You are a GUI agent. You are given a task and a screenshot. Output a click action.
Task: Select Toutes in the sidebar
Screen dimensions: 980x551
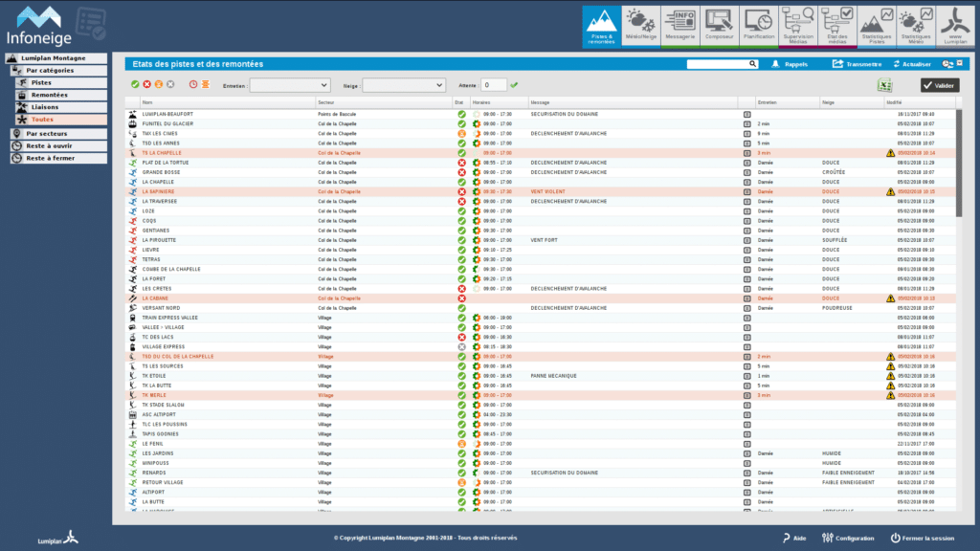pyautogui.click(x=61, y=120)
